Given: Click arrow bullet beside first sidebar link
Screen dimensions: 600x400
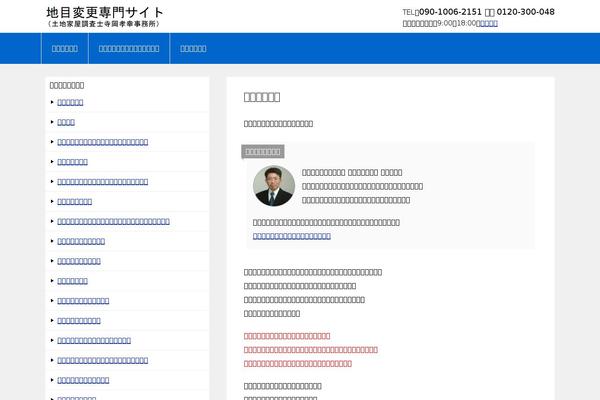Looking at the screenshot, I should [x=52, y=102].
